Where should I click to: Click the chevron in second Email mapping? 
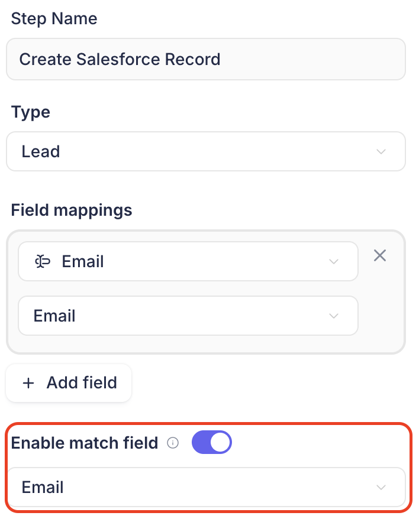tap(334, 316)
